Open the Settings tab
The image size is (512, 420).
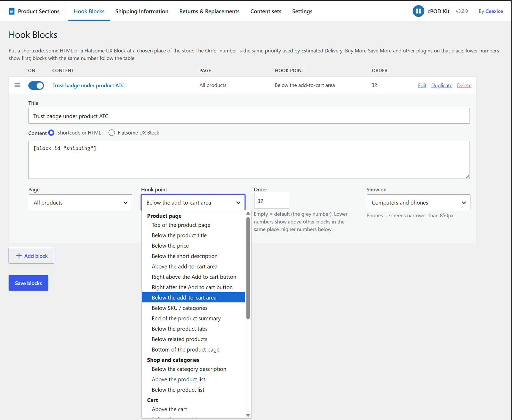tap(302, 11)
